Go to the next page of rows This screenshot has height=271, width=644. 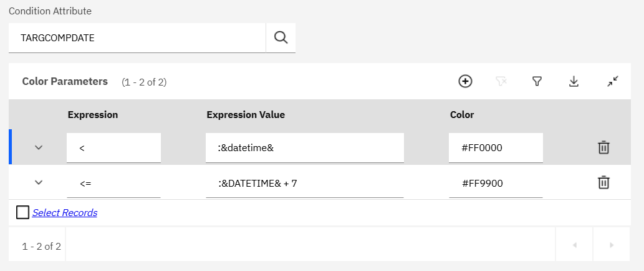click(612, 245)
